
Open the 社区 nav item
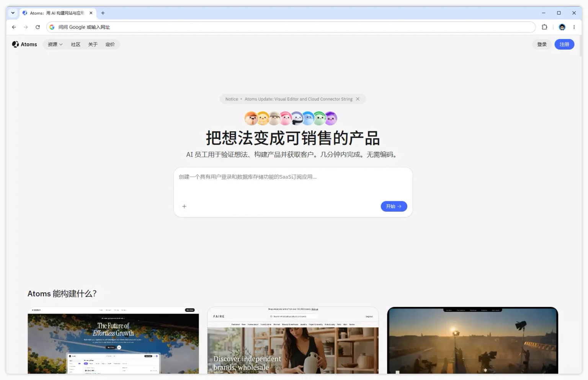pyautogui.click(x=76, y=44)
